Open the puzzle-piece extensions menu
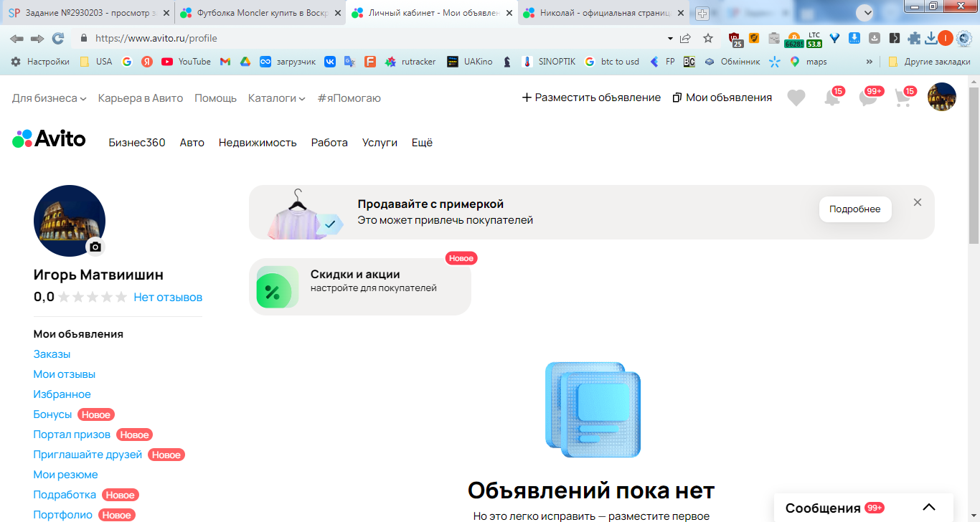The width and height of the screenshot is (980, 522). coord(914,38)
